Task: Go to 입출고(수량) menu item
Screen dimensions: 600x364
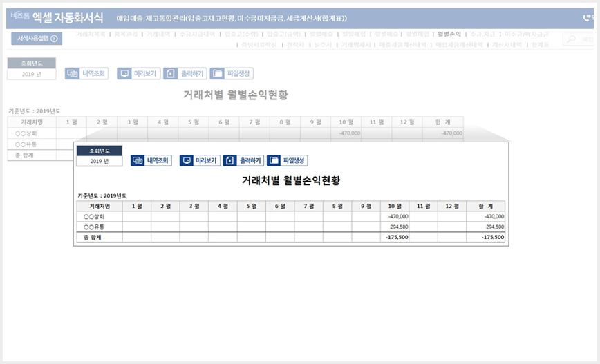Action: point(241,34)
